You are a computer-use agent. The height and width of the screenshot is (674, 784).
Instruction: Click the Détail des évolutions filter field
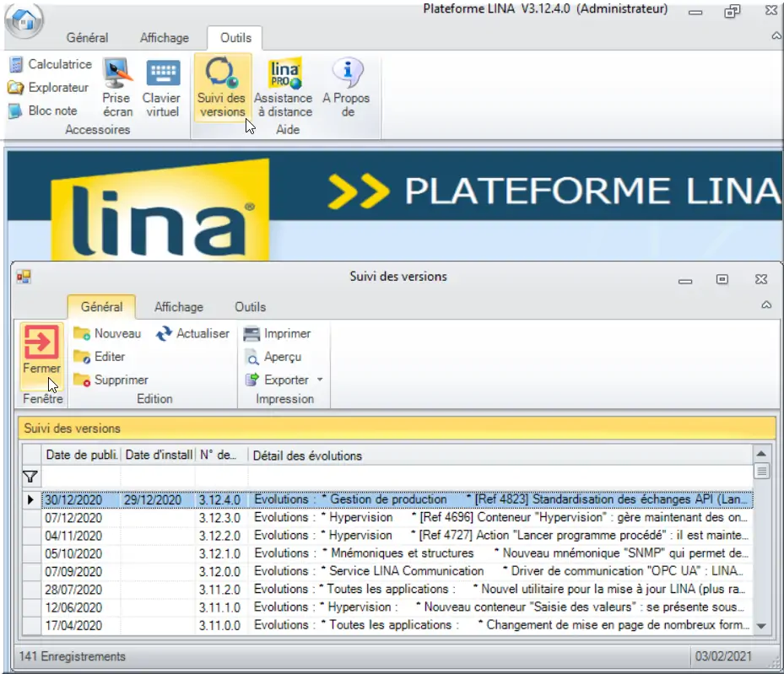[x=500, y=477]
